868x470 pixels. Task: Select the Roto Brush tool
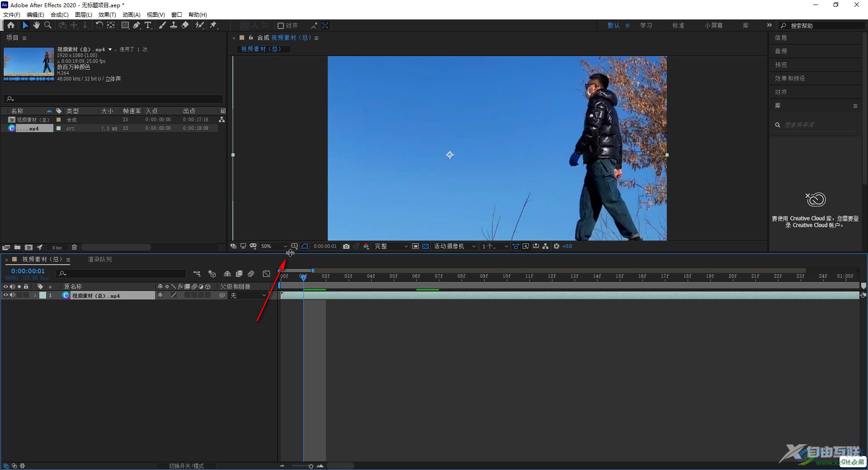tap(199, 25)
